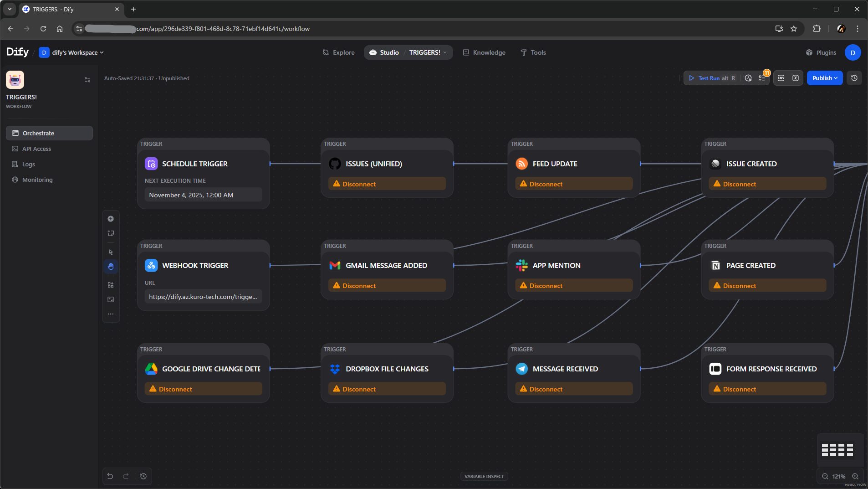This screenshot has height=489, width=868.
Task: Open the version history clock icon
Action: 854,78
